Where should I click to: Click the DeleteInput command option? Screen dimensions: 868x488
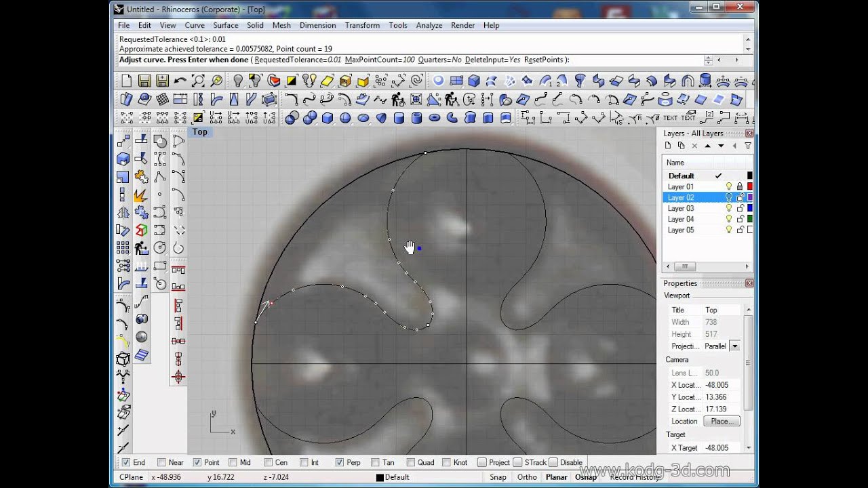[x=492, y=60]
